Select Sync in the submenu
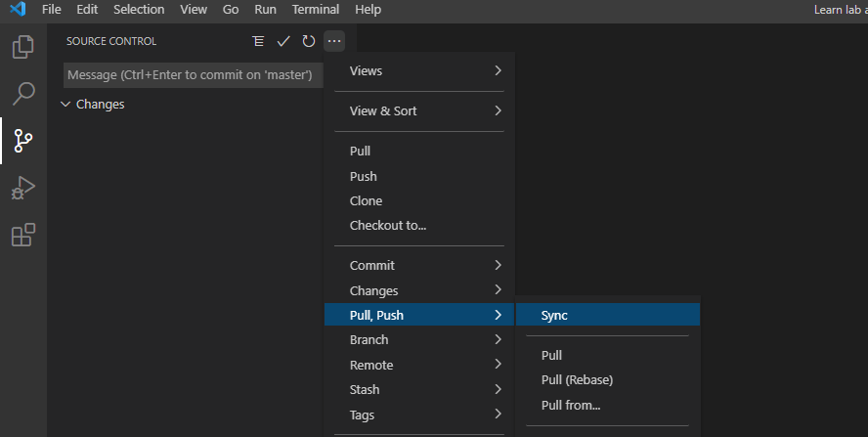The width and height of the screenshot is (868, 437). point(554,316)
